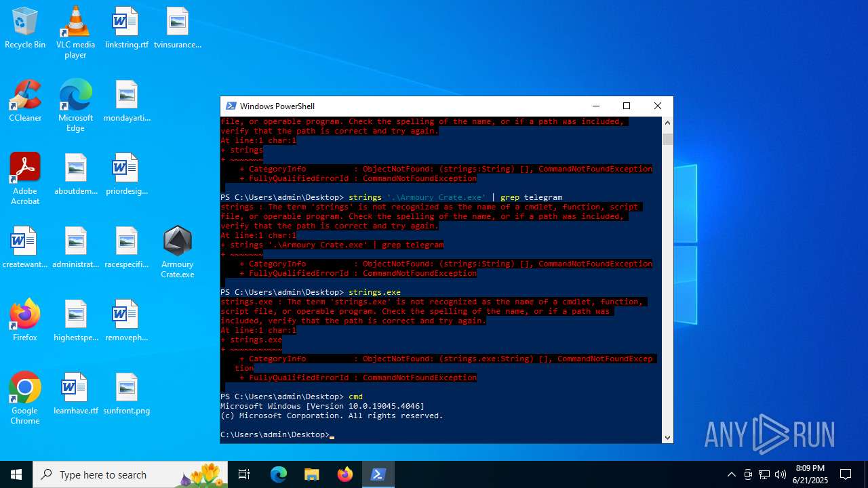Open network status tray icon
Viewport: 868px width, 488px height.
[764, 474]
